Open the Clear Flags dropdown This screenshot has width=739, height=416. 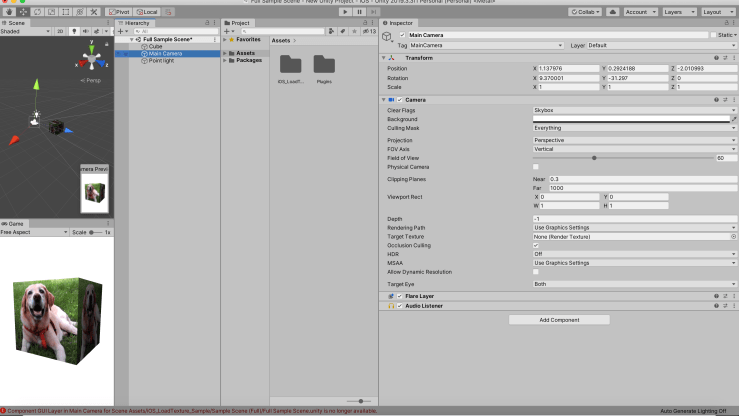pyautogui.click(x=634, y=110)
